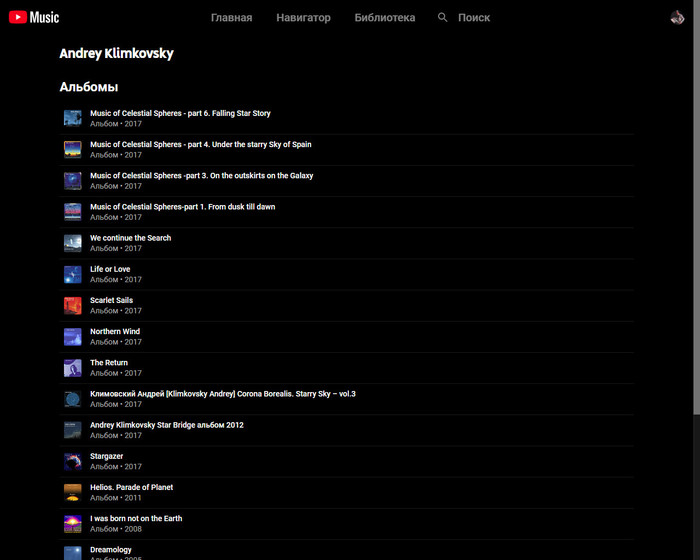The image size is (700, 560).
Task: Click the Stargazer album thumbnail
Action: [73, 461]
